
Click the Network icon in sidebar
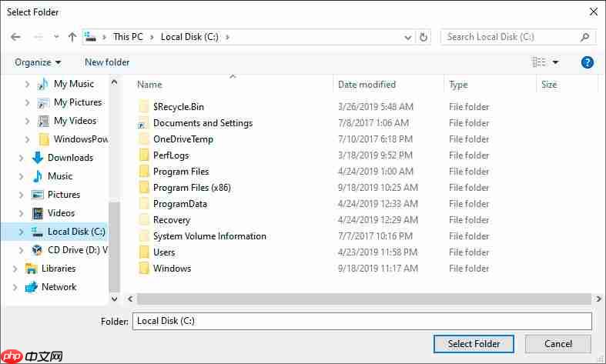tap(31, 287)
